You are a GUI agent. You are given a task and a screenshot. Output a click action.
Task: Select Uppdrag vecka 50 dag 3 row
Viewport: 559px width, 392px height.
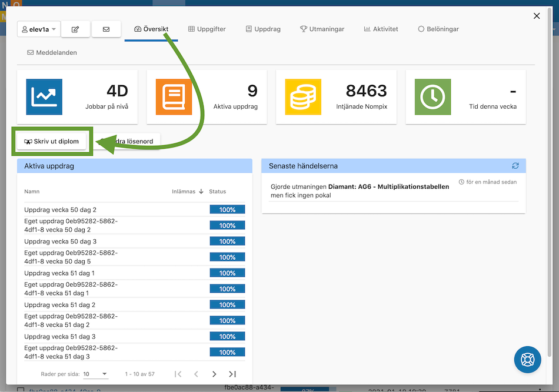pos(135,242)
